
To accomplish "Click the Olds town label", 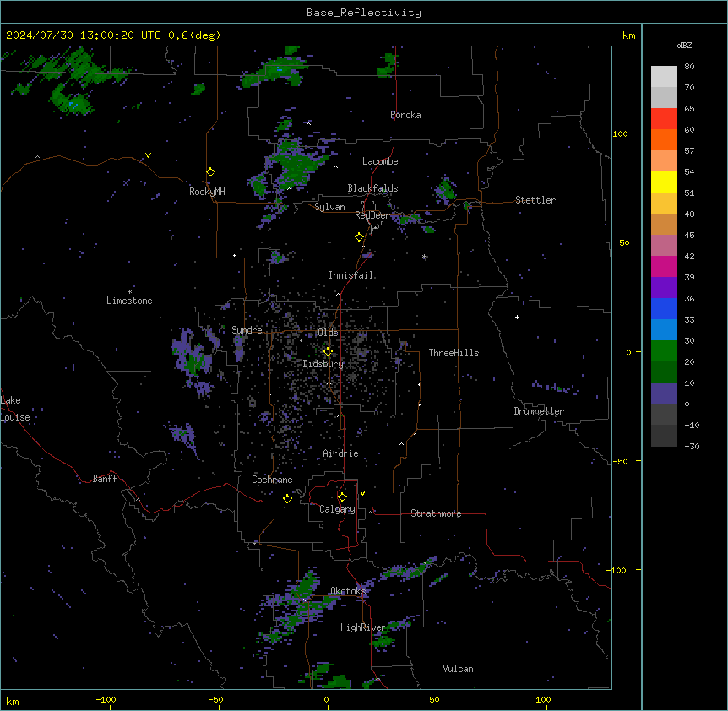I will 328,333.
